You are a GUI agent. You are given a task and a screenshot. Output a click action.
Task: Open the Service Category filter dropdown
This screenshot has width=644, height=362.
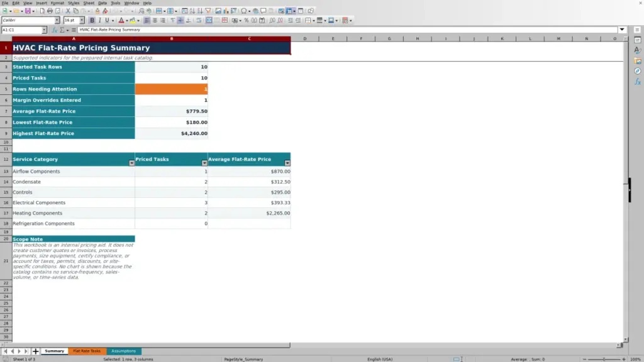coord(131,163)
